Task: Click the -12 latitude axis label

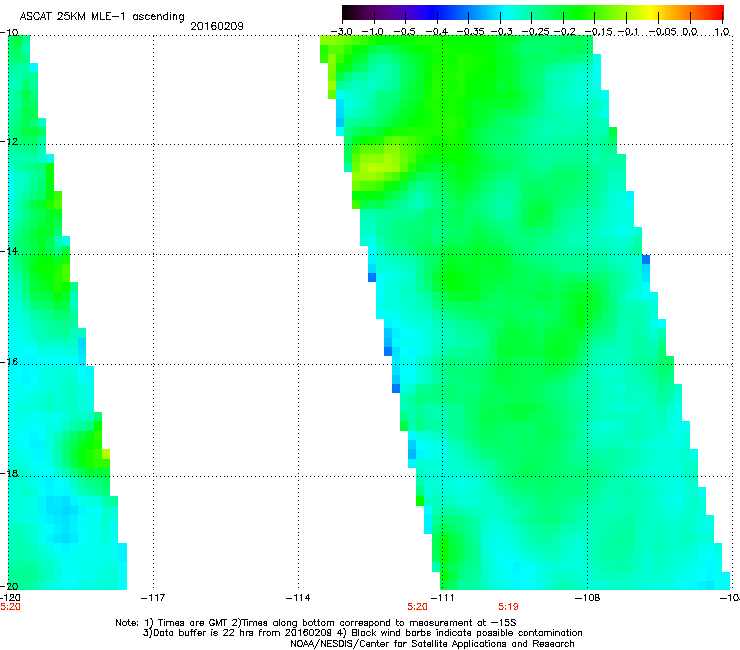Action: click(9, 142)
